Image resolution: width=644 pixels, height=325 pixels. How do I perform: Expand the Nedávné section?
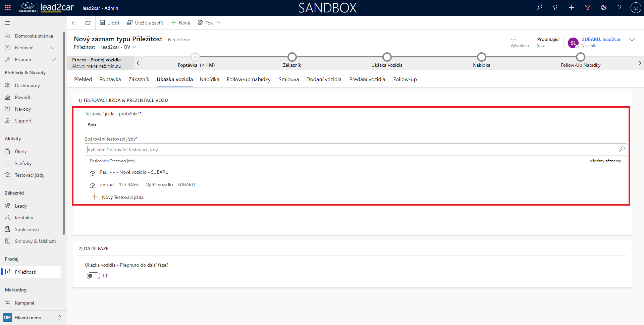click(x=53, y=48)
